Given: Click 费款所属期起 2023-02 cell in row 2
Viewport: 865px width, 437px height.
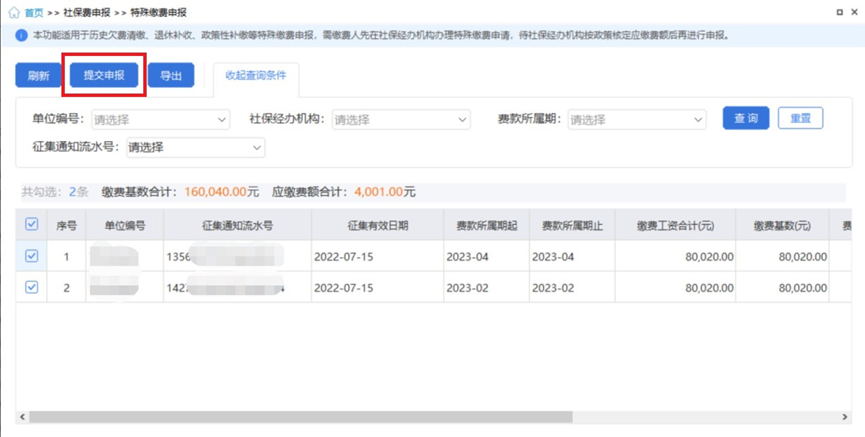Looking at the screenshot, I should (x=467, y=288).
